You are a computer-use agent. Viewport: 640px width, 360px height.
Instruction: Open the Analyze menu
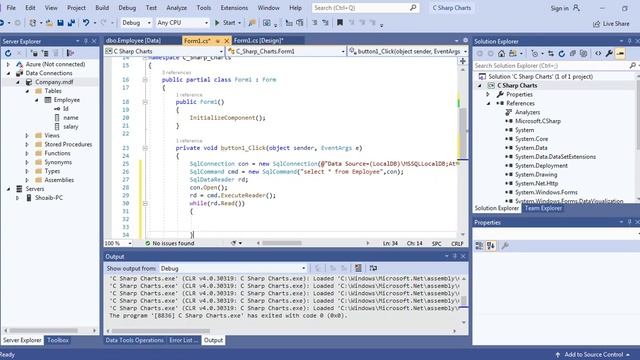click(176, 8)
